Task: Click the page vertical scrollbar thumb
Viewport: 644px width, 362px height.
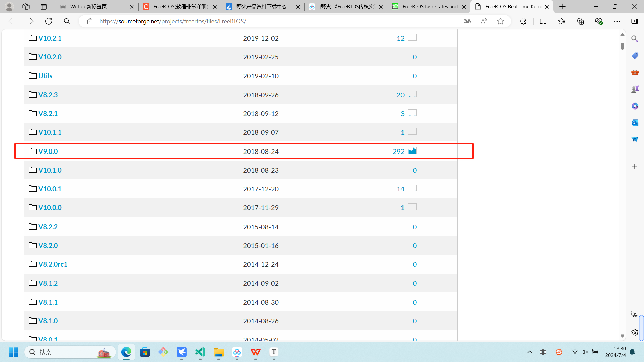Action: coord(622,46)
